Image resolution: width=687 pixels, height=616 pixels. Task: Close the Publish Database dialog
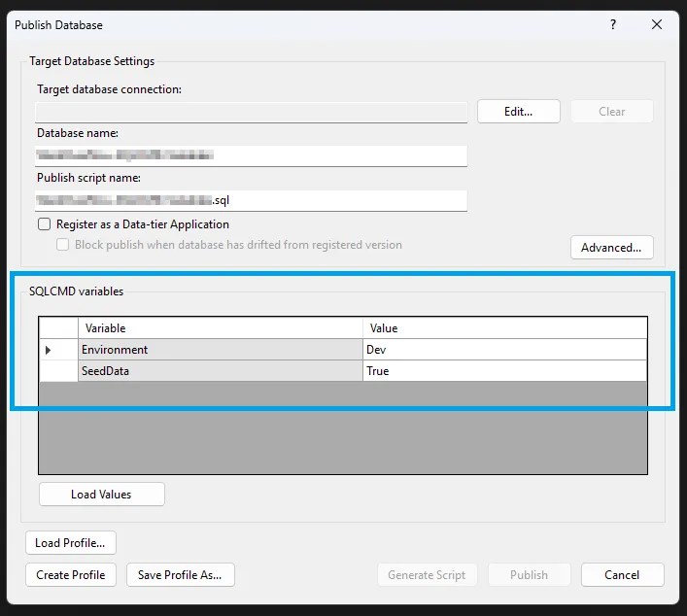point(656,24)
